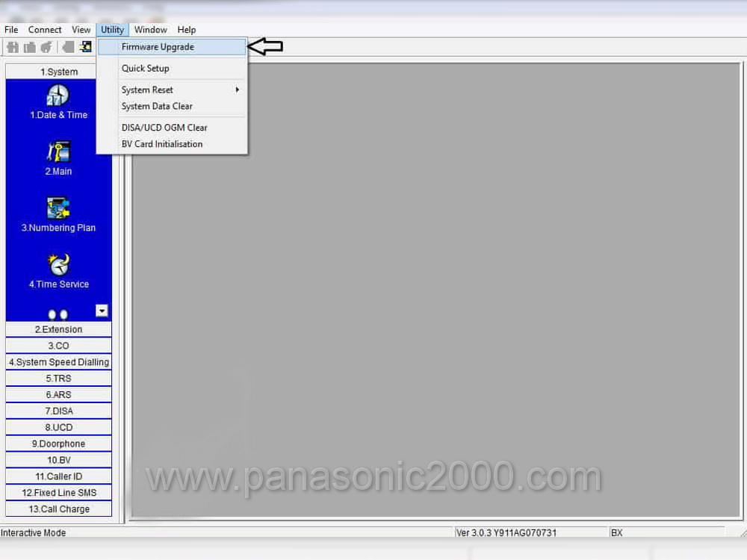Click System Data Clear option
Image resolution: width=747 pixels, height=560 pixels.
[157, 106]
